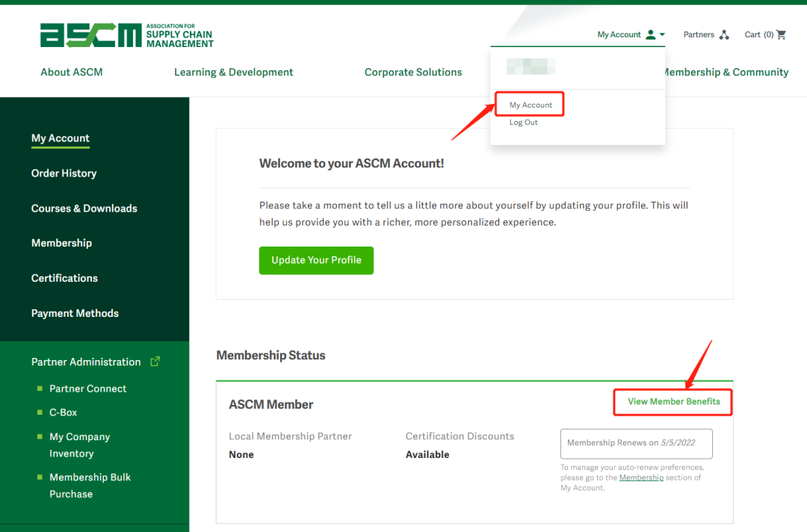Expand the My Account dropdown caret
The height and width of the screenshot is (532, 807).
[x=662, y=34]
